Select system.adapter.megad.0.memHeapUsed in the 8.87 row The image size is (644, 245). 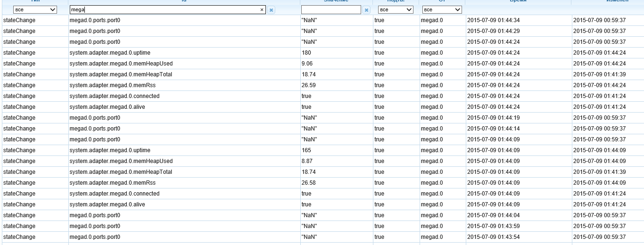(121, 161)
